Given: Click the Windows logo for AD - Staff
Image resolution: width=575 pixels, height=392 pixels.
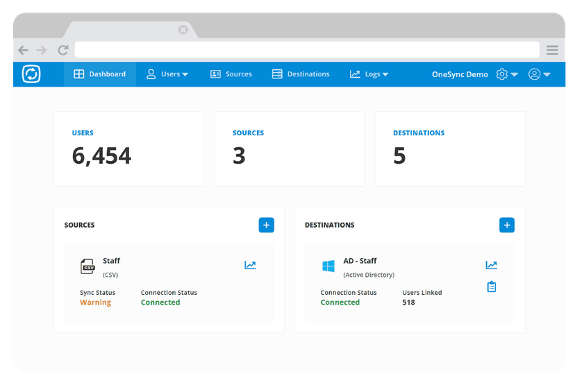Looking at the screenshot, I should (x=328, y=266).
